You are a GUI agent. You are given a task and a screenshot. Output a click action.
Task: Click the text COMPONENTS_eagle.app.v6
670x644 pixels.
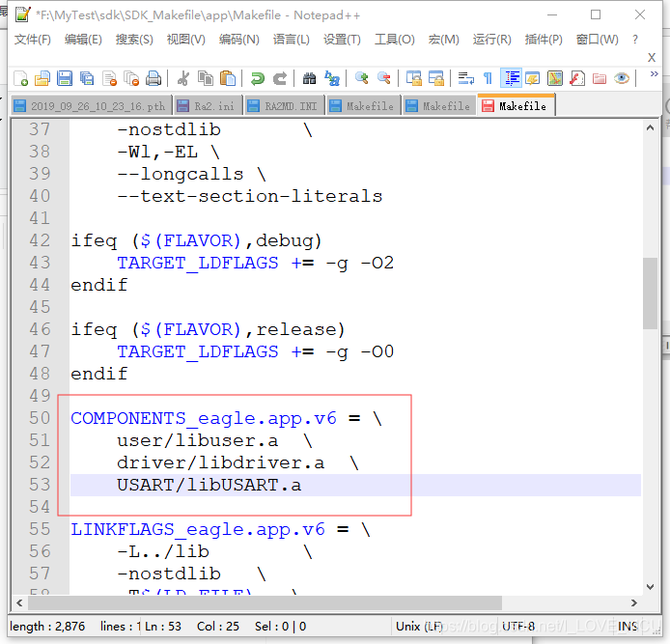pyautogui.click(x=204, y=418)
